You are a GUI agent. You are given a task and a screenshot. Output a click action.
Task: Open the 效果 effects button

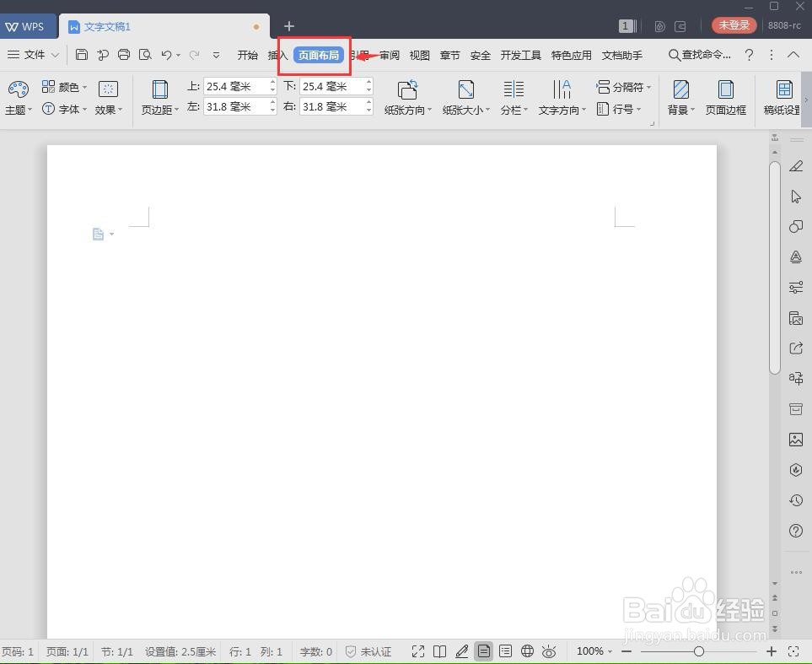click(x=108, y=98)
